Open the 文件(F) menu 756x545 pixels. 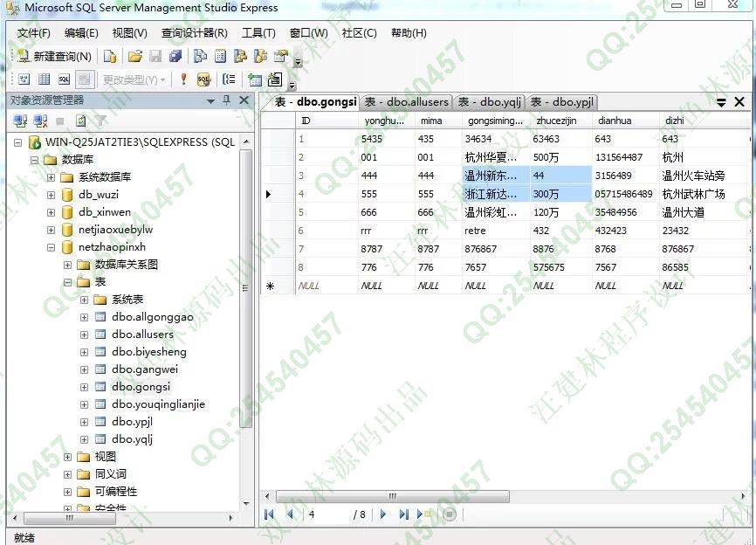click(x=34, y=33)
